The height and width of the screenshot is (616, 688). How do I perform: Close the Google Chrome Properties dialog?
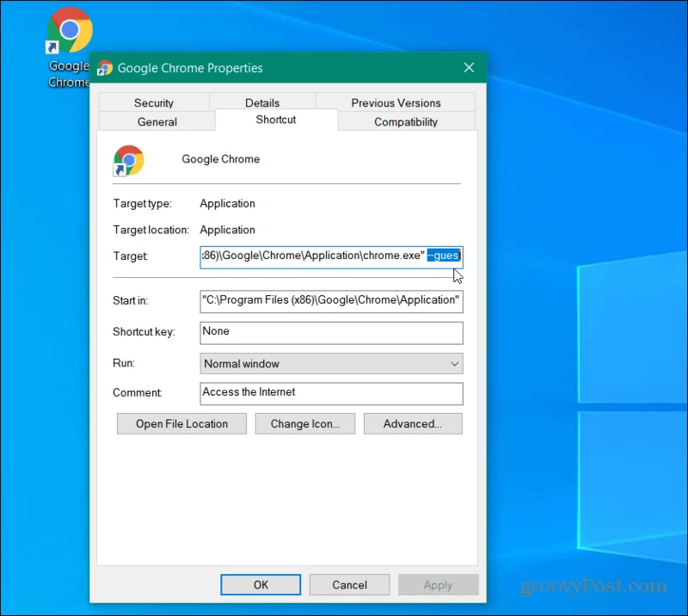coord(469,68)
